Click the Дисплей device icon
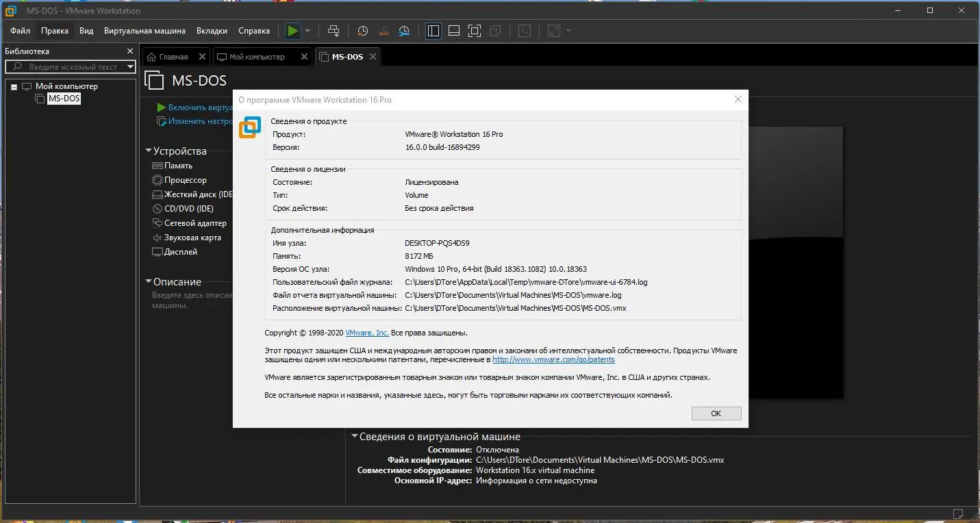The image size is (980, 523). pyautogui.click(x=158, y=252)
